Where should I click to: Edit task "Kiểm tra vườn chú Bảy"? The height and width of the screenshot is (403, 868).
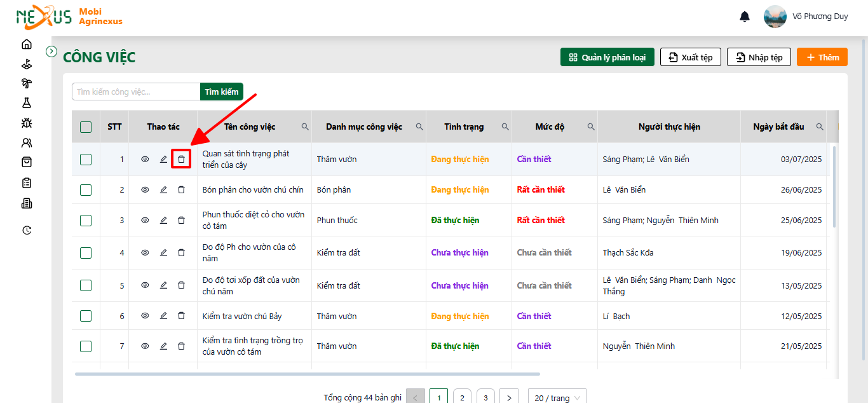click(x=163, y=316)
